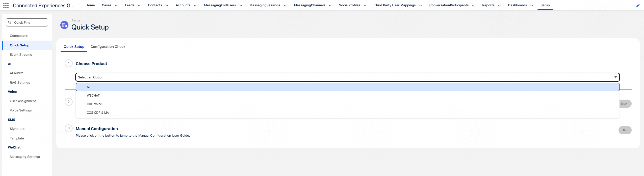
Task: Open RAG Settings in the sidebar
Action: (x=20, y=83)
